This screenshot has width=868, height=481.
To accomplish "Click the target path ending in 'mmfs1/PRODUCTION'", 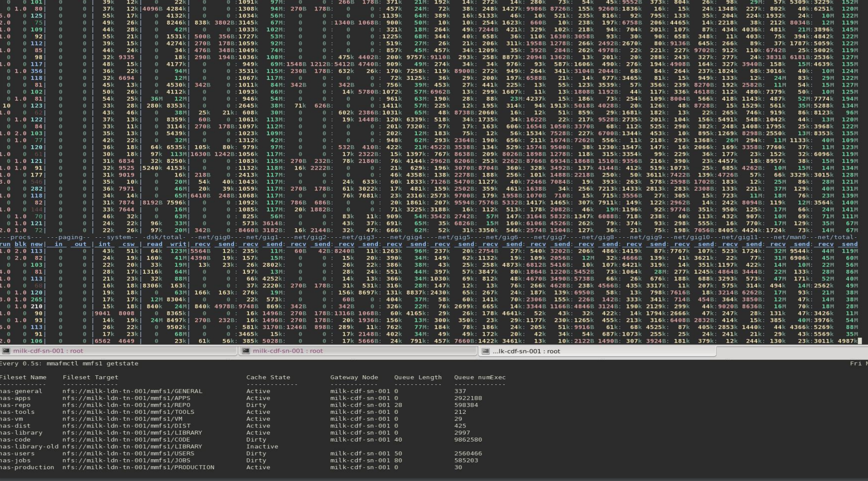I will pos(138,467).
